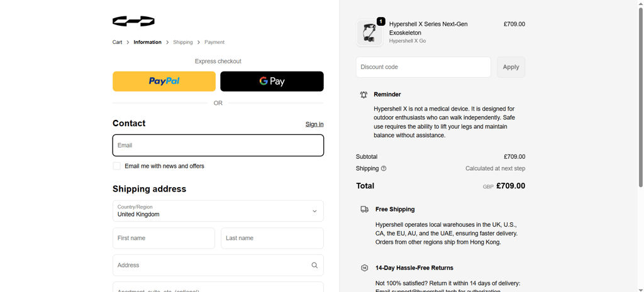Tick Email me with news and offers

(x=116, y=166)
